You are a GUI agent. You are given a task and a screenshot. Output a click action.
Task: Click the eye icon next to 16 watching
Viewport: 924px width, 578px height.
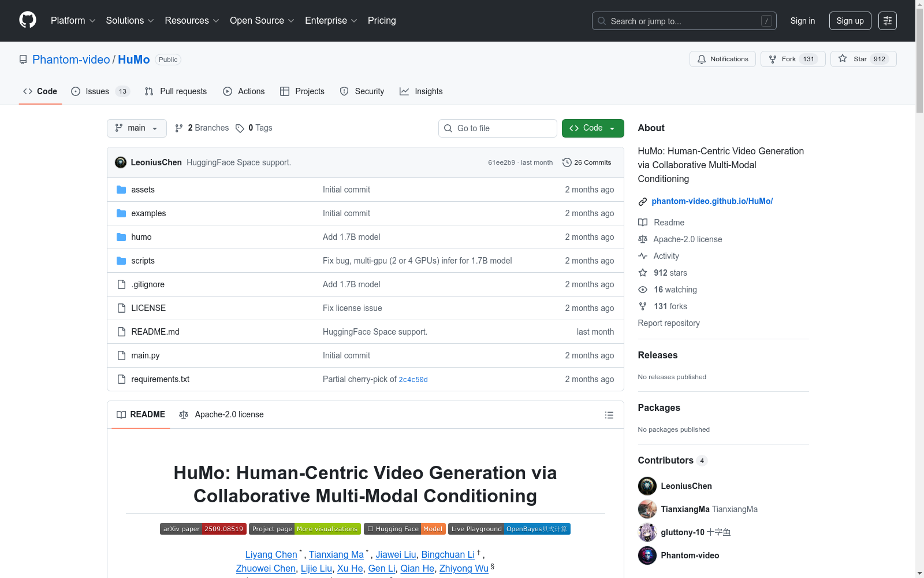(643, 290)
